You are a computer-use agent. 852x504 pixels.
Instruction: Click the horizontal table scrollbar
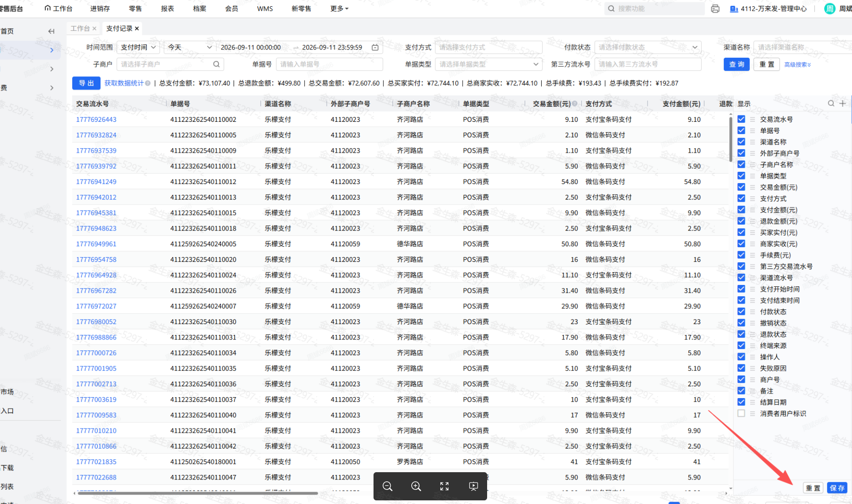pyautogui.click(x=198, y=493)
